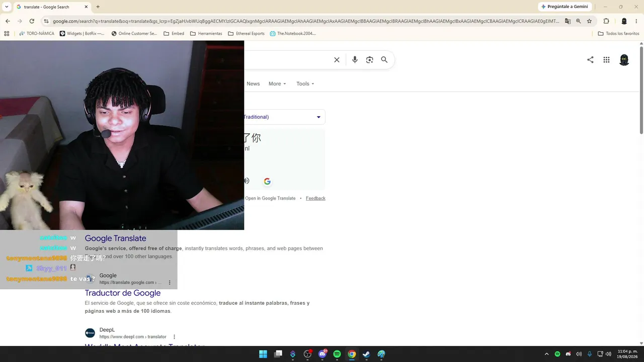Submit the search with the magnifier icon

384,60
